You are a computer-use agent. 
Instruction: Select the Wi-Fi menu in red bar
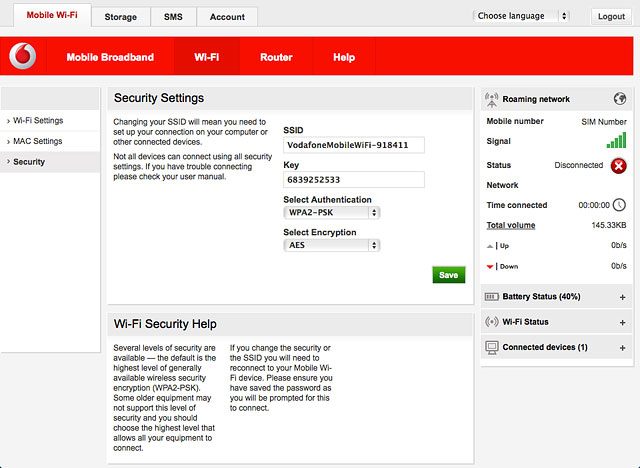tap(207, 57)
